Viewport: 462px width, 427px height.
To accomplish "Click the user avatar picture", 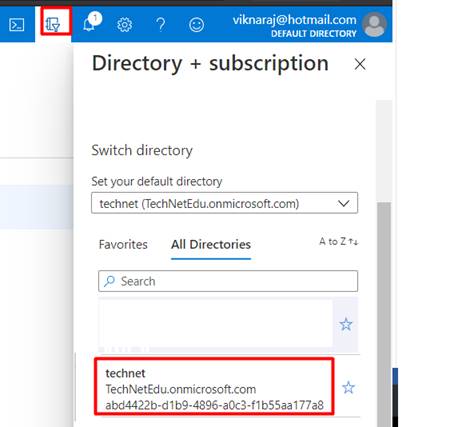I will point(374,25).
